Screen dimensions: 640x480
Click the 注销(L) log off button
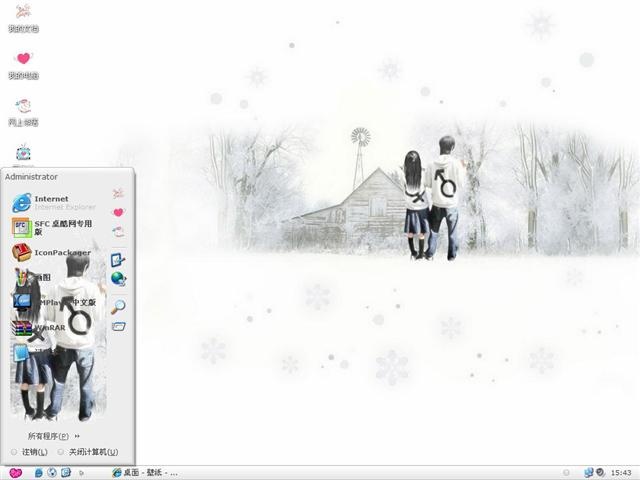pos(29,452)
